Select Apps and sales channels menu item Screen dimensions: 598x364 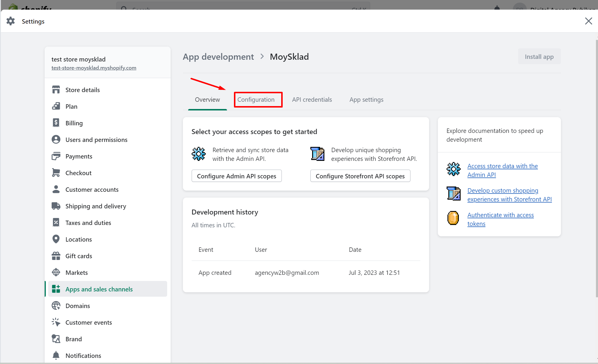[x=108, y=289]
